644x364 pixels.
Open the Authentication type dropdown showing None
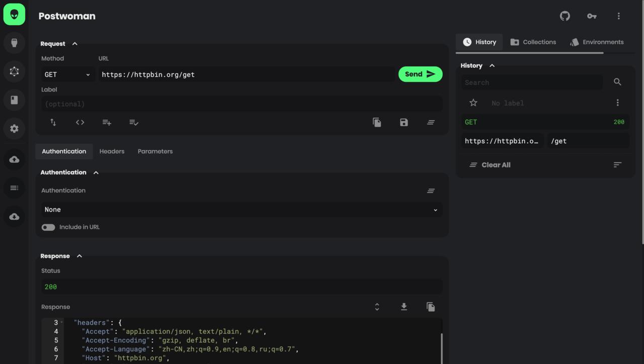tap(242, 210)
